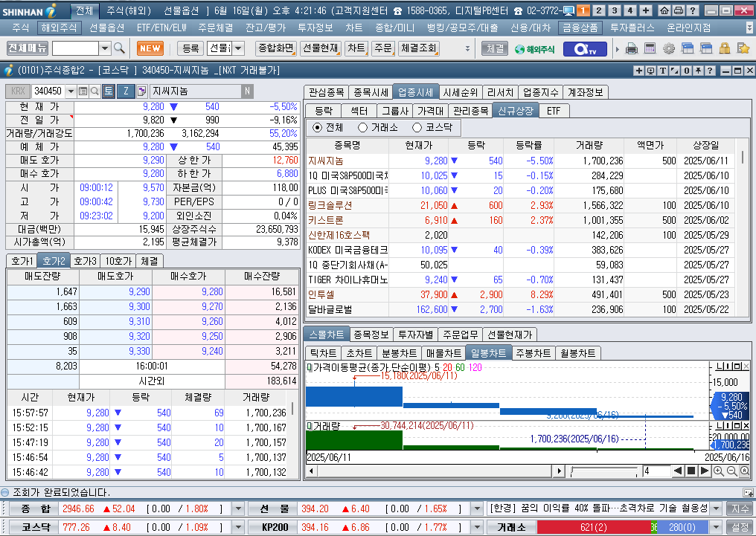Open the 선물옵션 menu in menu bar
Viewport: 756px width, 536px height.
point(107,28)
